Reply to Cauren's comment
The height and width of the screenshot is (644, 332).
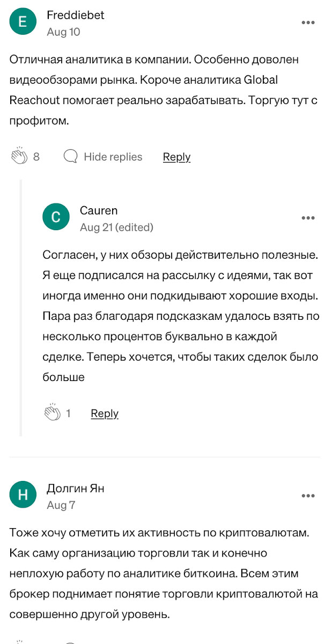[x=105, y=413]
